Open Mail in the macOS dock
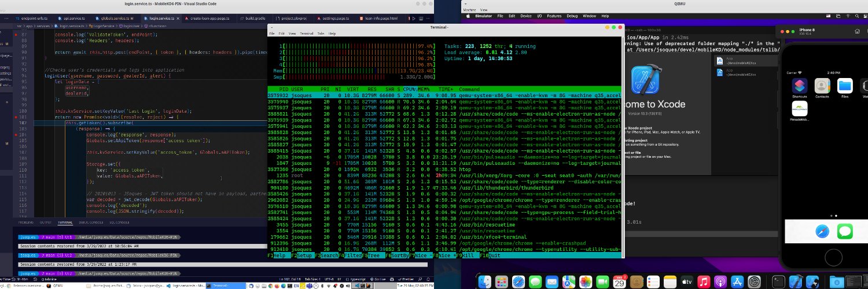 [552, 282]
